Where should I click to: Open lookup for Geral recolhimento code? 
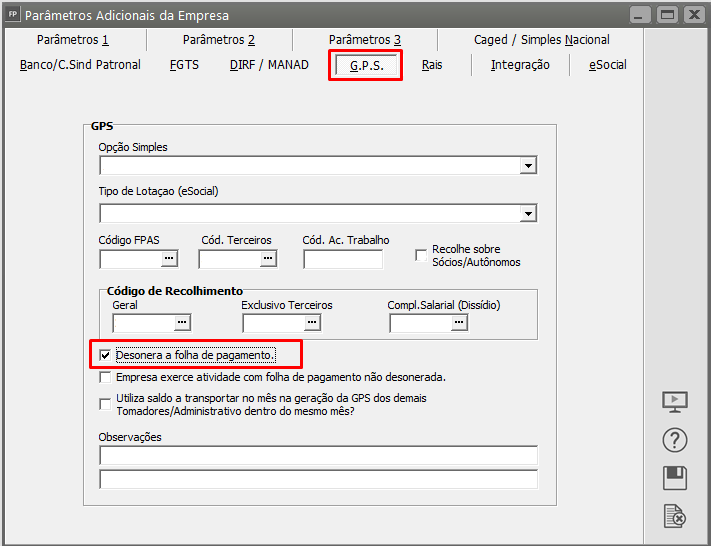pyautogui.click(x=182, y=322)
